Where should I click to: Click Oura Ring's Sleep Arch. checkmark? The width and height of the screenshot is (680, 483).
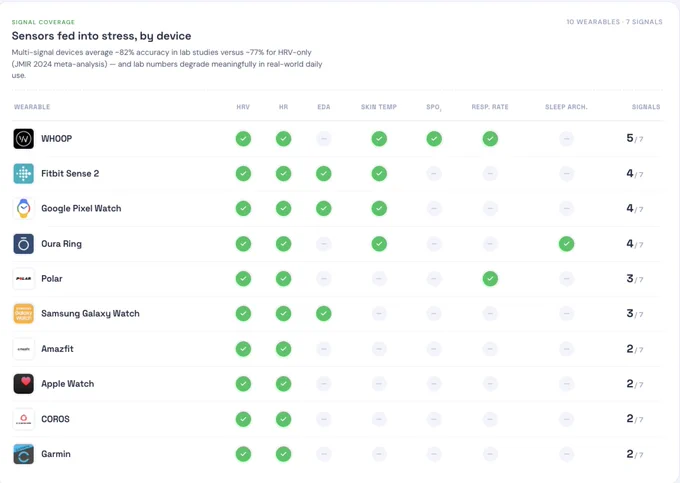566,244
